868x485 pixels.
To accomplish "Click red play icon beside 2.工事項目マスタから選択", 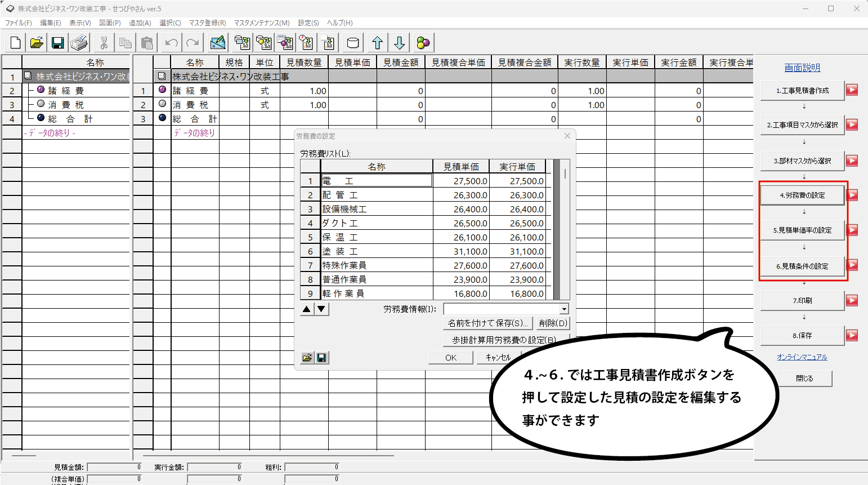I will click(852, 124).
